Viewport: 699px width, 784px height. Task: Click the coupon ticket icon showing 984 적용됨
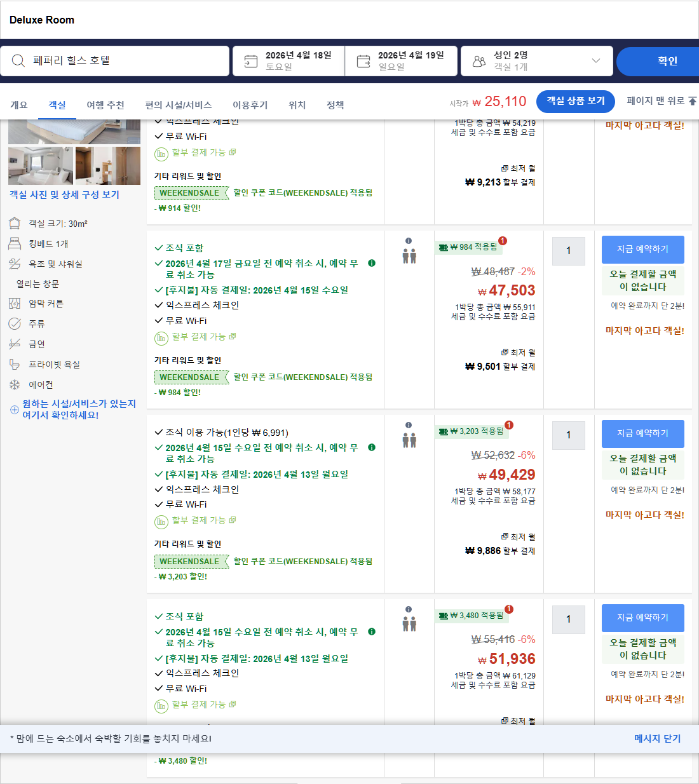443,247
